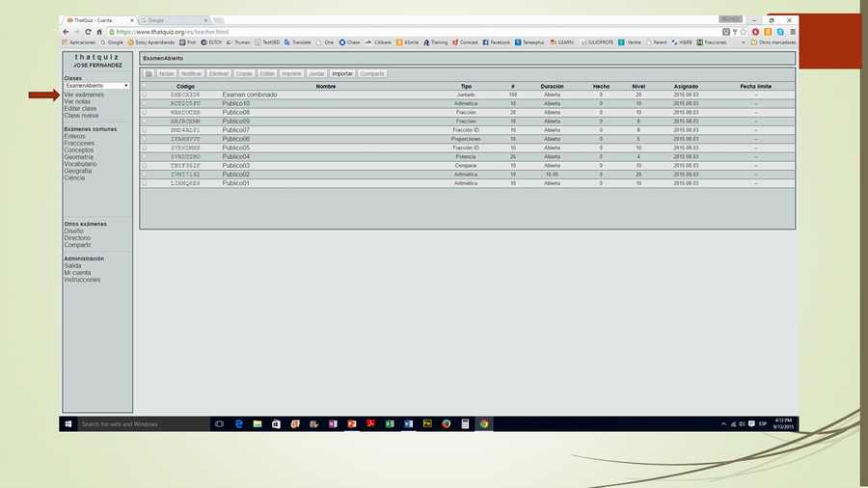Open OneNote from the taskbar

[333, 423]
